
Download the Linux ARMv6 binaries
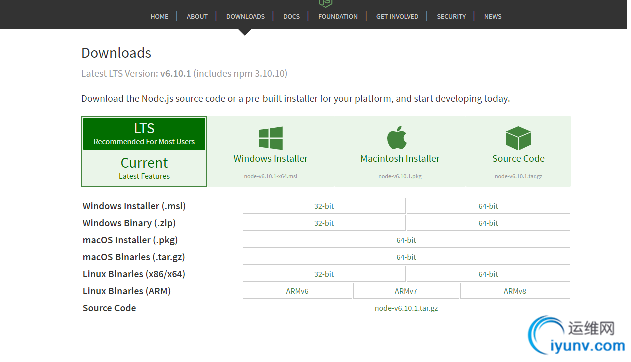tap(297, 291)
